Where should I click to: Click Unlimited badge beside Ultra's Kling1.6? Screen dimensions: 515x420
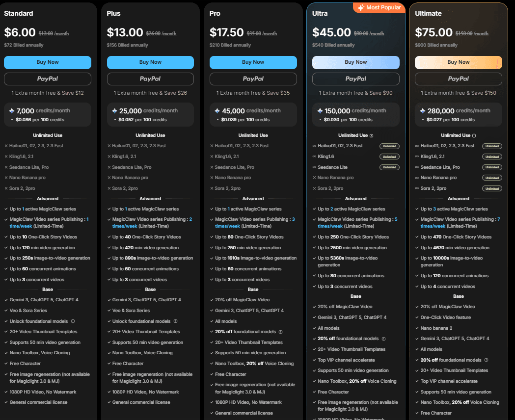click(x=389, y=157)
